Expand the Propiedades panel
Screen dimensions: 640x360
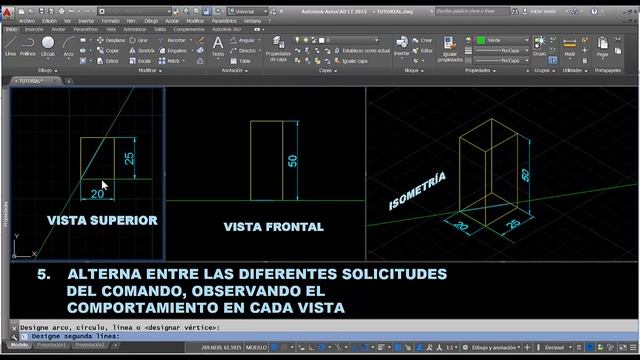pyautogui.click(x=480, y=71)
